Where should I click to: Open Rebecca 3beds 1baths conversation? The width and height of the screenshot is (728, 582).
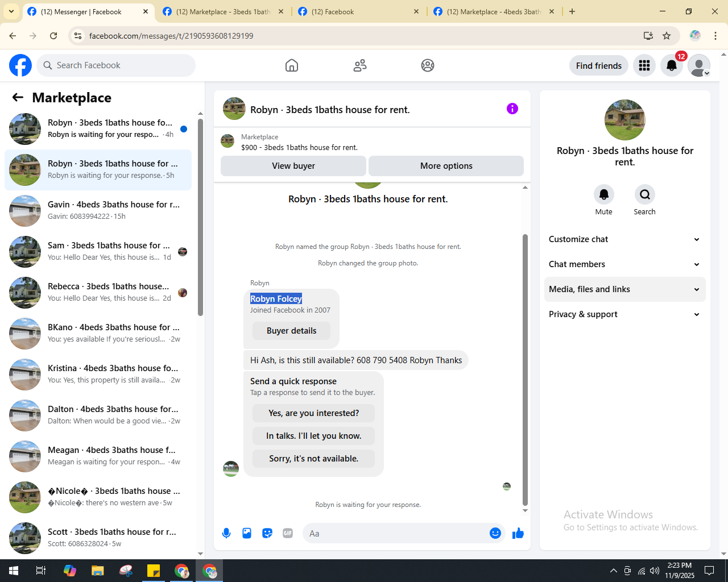(98, 293)
